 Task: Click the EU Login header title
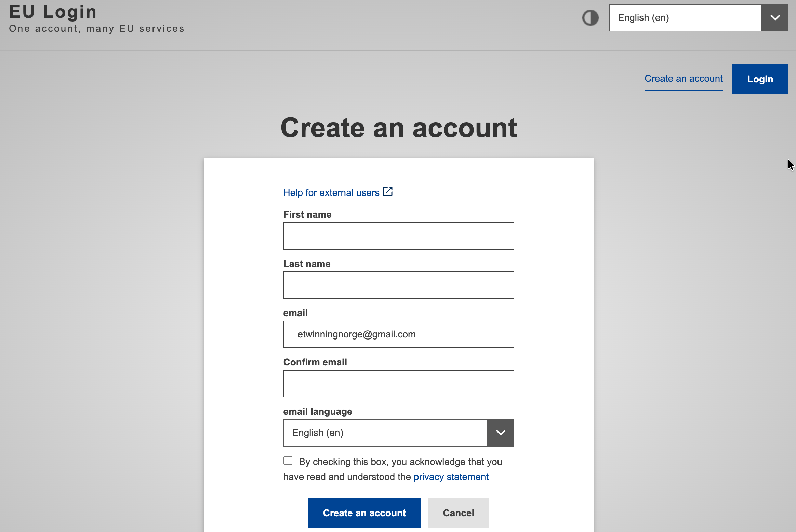click(x=53, y=12)
